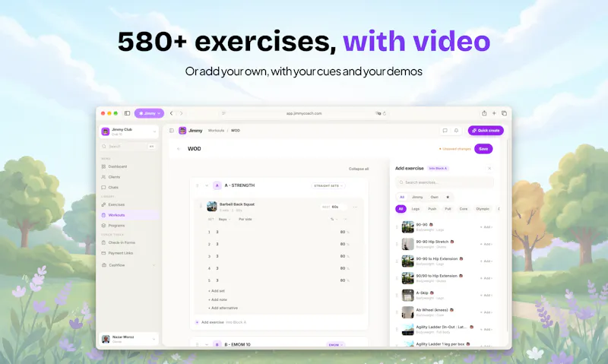Screen dimensions: 608x364
Task: Close the Add exercise panel
Action: pos(489,169)
